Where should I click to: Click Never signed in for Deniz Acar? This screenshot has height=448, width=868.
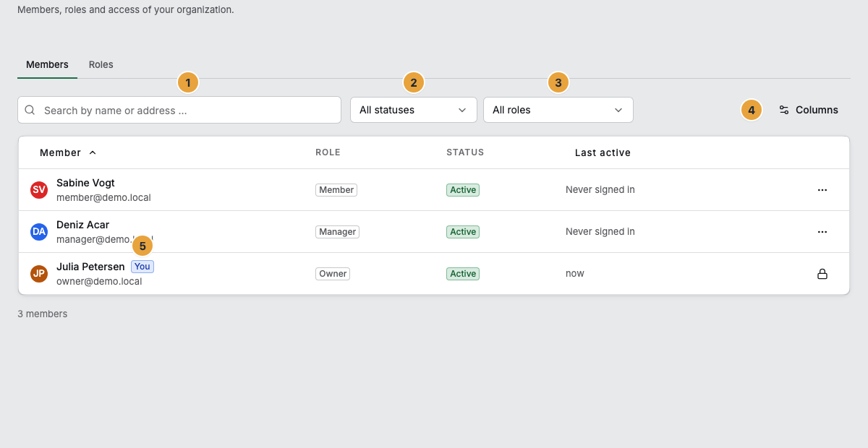pyautogui.click(x=600, y=232)
